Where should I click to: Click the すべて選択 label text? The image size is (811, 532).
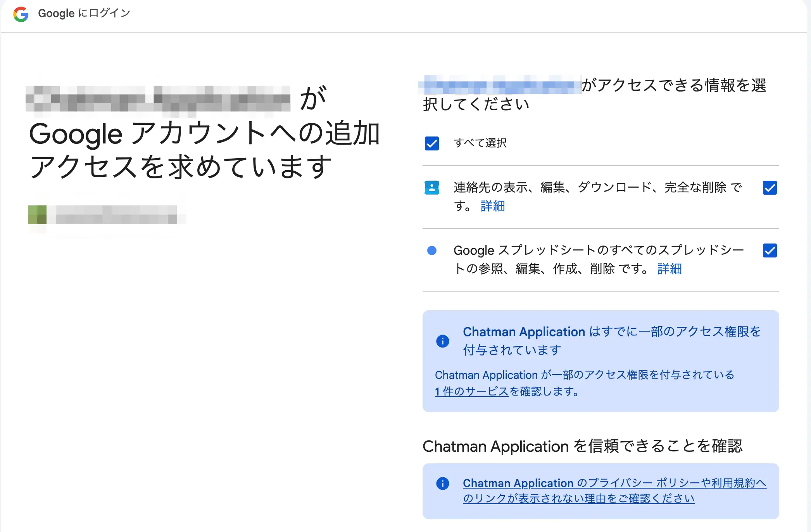[480, 143]
